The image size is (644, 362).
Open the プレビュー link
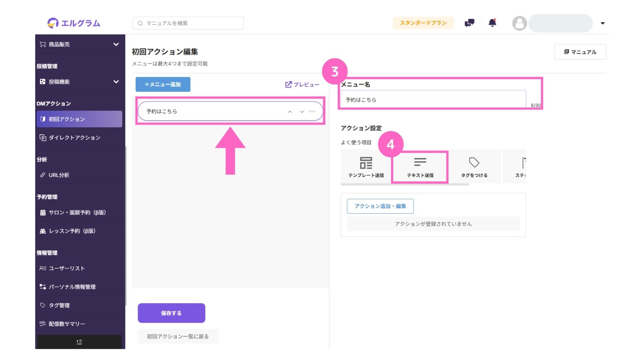[x=302, y=84]
